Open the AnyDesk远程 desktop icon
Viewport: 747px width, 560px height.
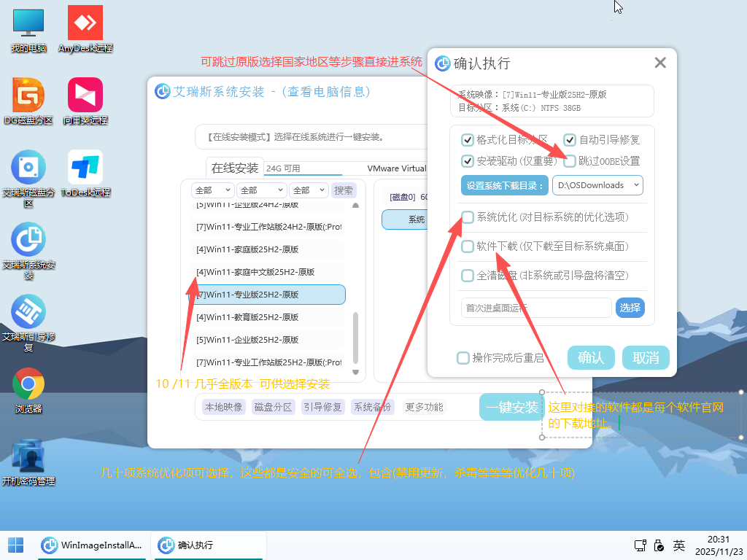coord(85,23)
